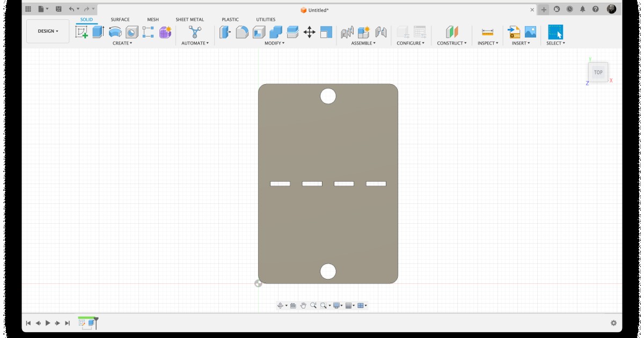The height and width of the screenshot is (338, 644).
Task: Click the extrude feature in timeline
Action: pyautogui.click(x=91, y=323)
